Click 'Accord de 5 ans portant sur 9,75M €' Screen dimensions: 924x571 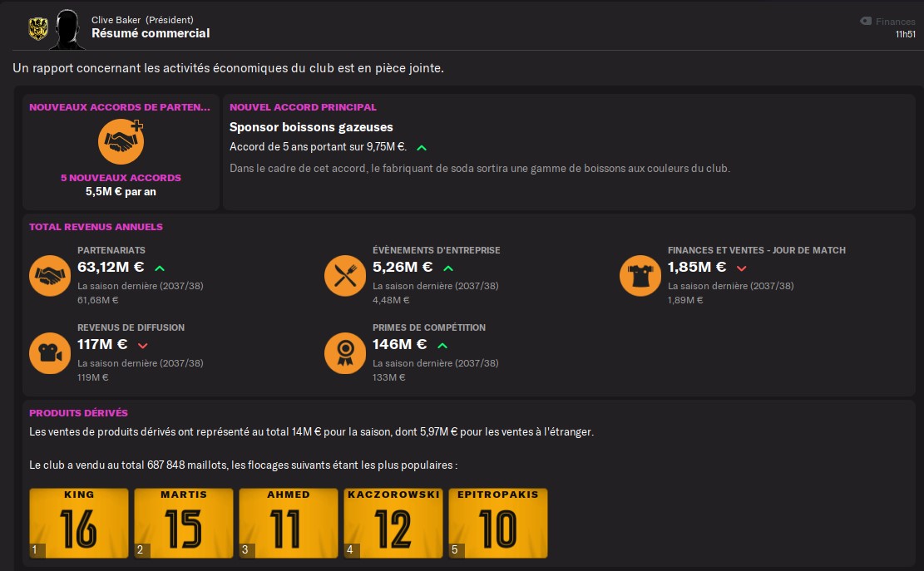(x=319, y=147)
